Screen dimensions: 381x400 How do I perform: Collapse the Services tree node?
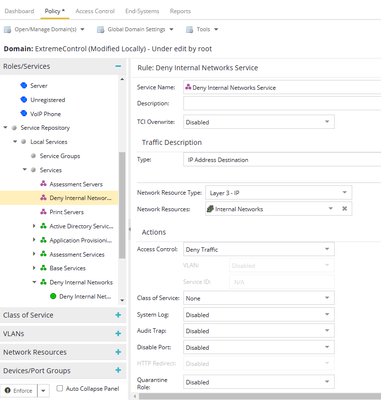point(25,170)
